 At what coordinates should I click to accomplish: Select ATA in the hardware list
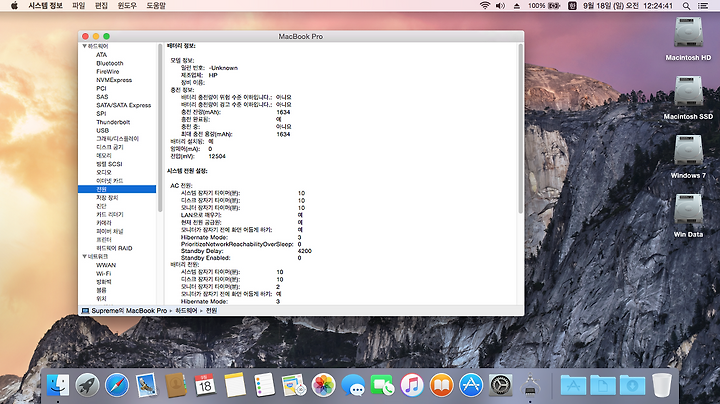pyautogui.click(x=101, y=55)
